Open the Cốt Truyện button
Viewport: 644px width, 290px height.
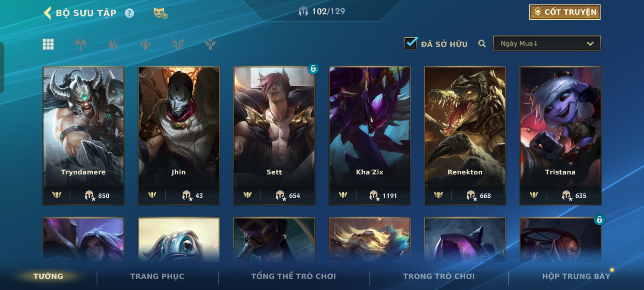tap(565, 12)
